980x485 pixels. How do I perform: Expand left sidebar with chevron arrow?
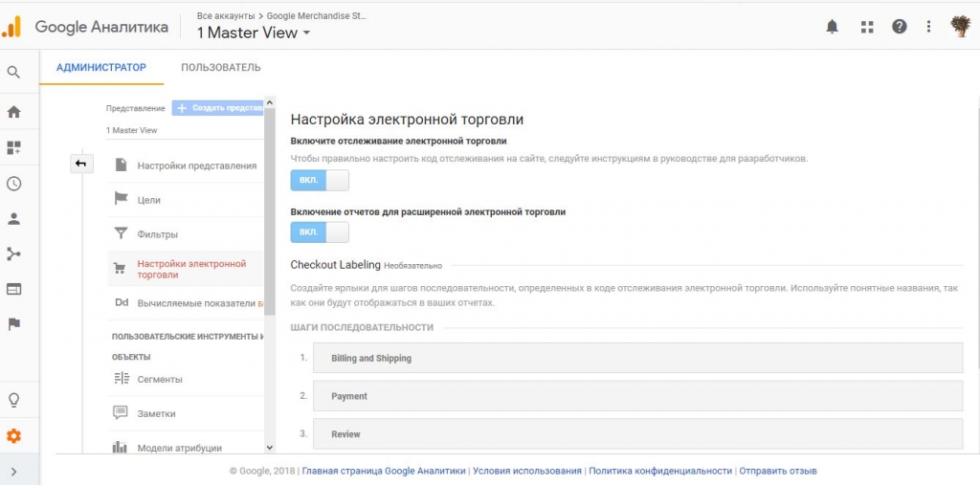13,472
